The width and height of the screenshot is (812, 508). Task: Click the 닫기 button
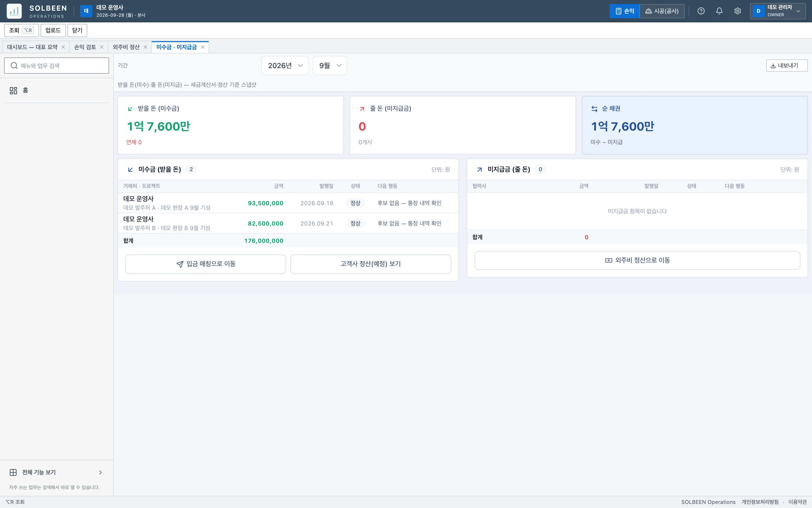(77, 30)
